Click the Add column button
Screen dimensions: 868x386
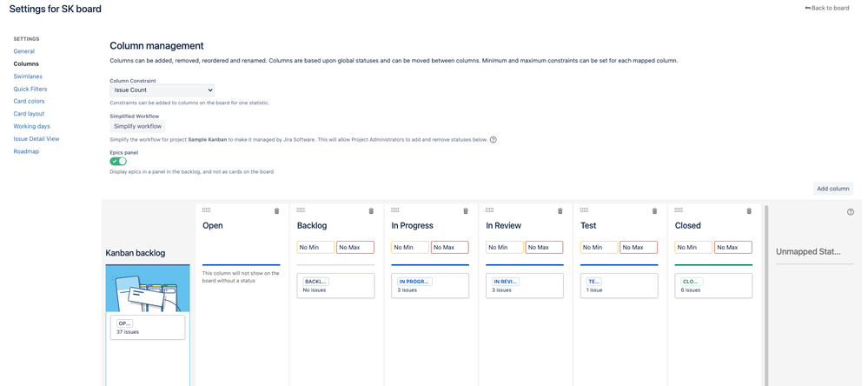[833, 189]
